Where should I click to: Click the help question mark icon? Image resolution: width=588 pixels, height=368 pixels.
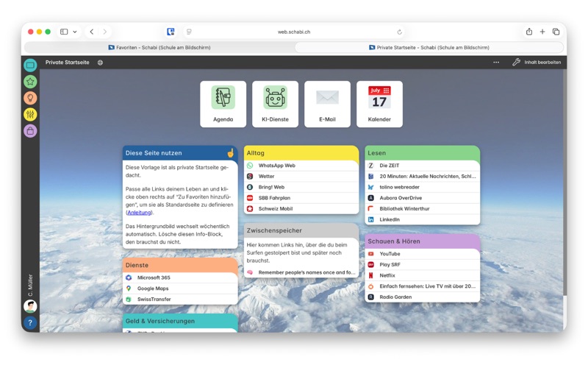click(x=30, y=322)
